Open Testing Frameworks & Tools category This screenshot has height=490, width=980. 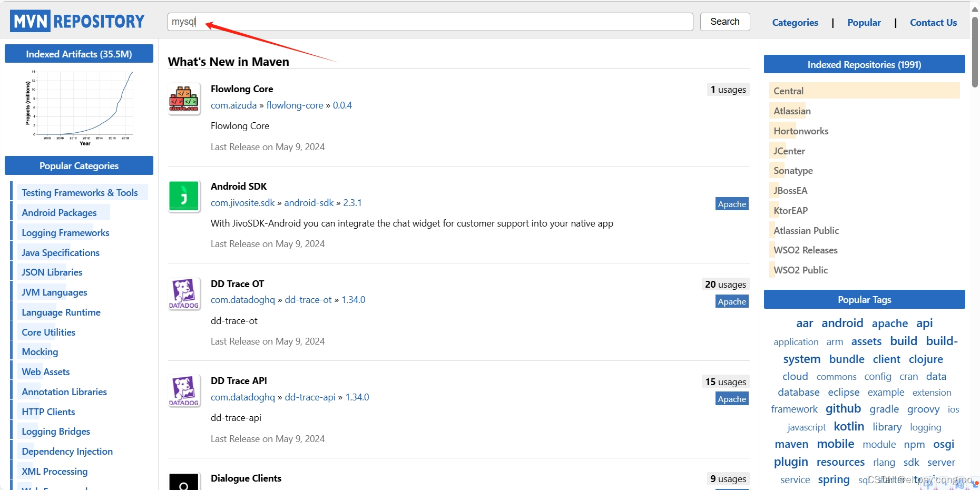point(80,193)
